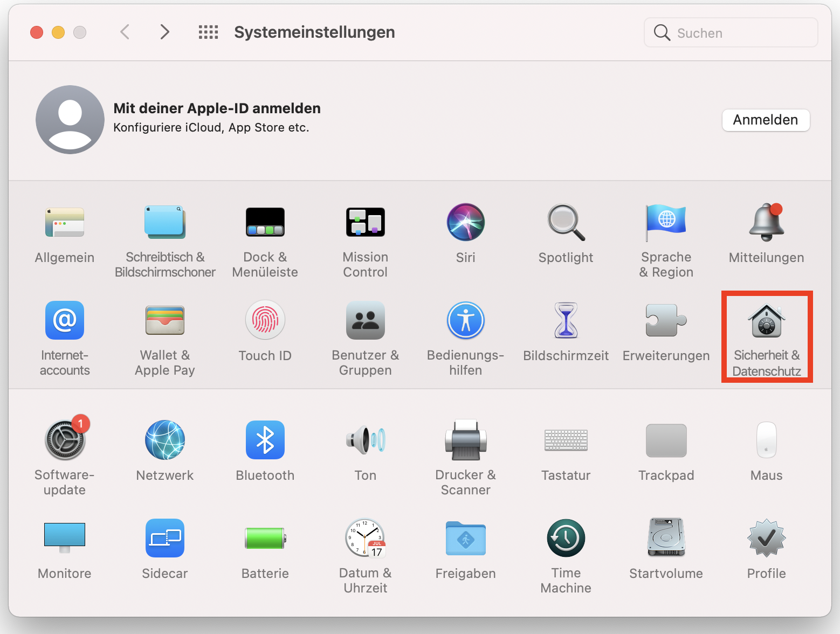The height and width of the screenshot is (634, 840).
Task: Click the Anmelden button
Action: pos(766,120)
